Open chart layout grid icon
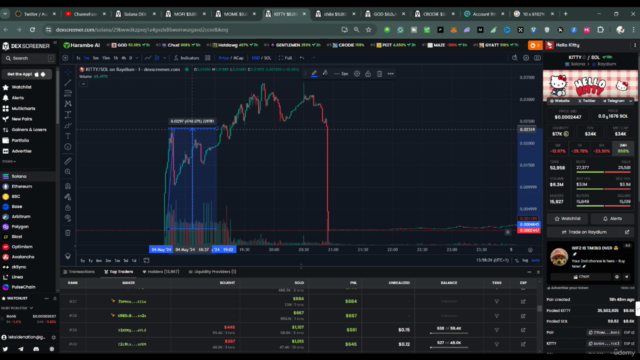 point(208,58)
